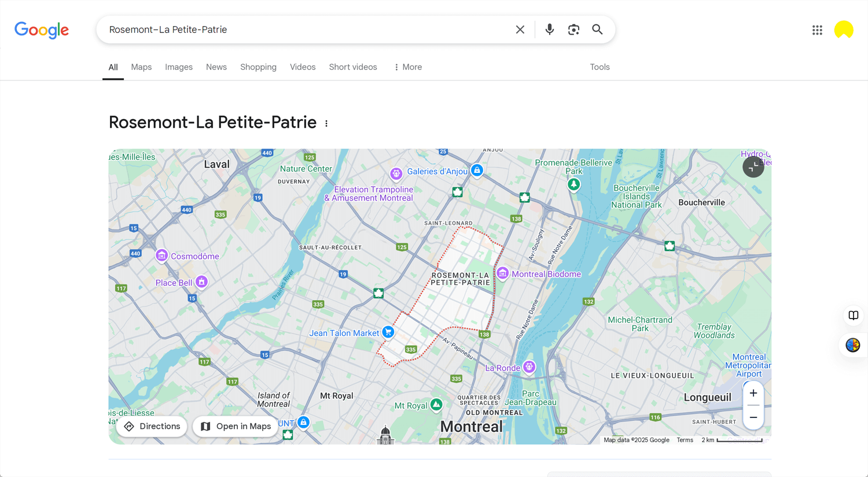Expand the map to fullscreen view

click(x=753, y=167)
